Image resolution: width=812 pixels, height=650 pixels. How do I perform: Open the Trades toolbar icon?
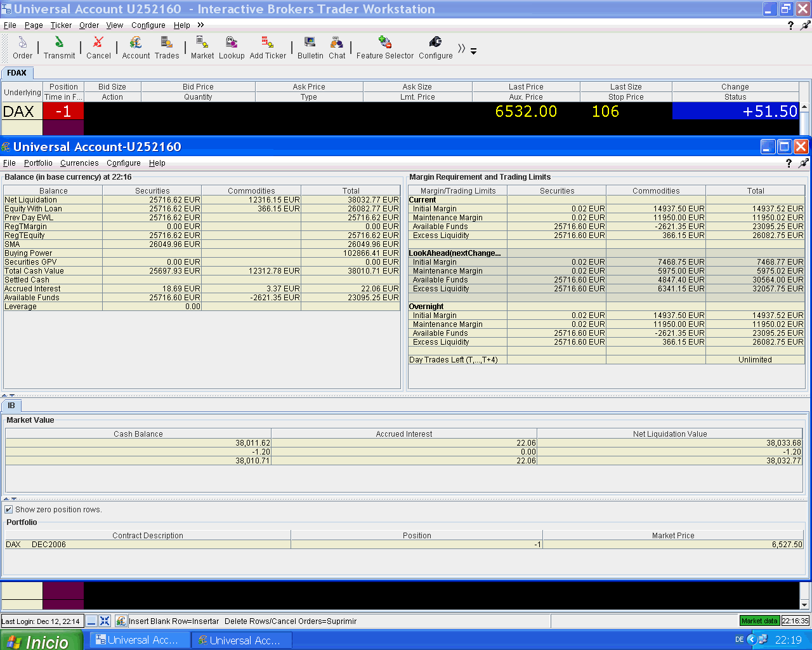(167, 48)
